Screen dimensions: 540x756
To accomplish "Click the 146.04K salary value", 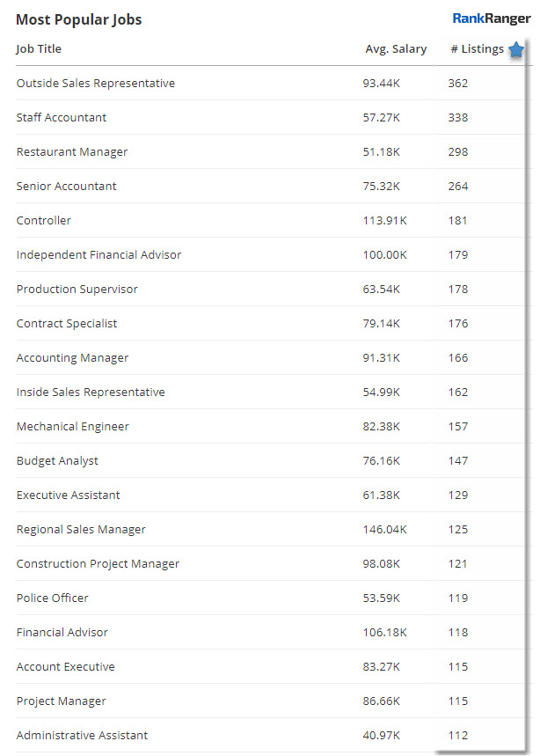I will pyautogui.click(x=383, y=530).
